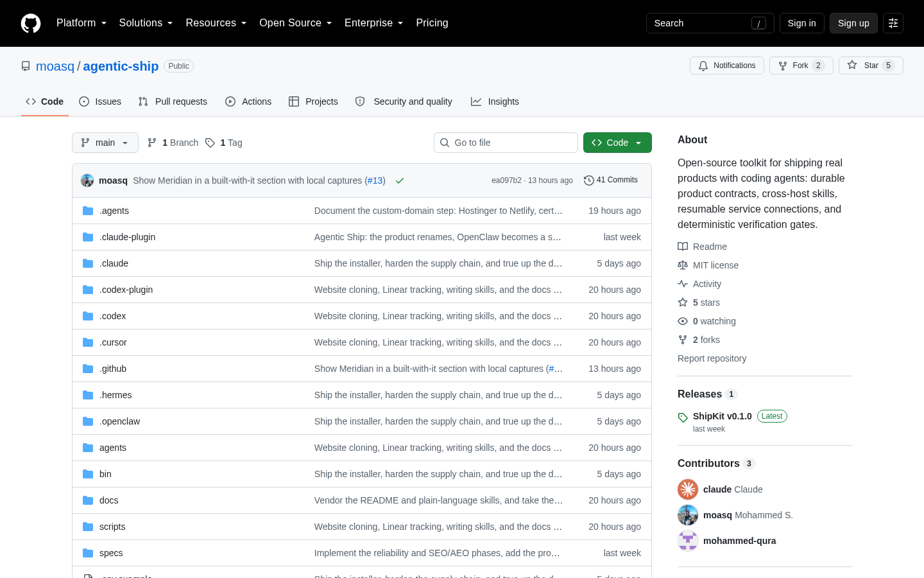Click the clock icon beside 41 Commits
The image size is (924, 578).
[589, 180]
